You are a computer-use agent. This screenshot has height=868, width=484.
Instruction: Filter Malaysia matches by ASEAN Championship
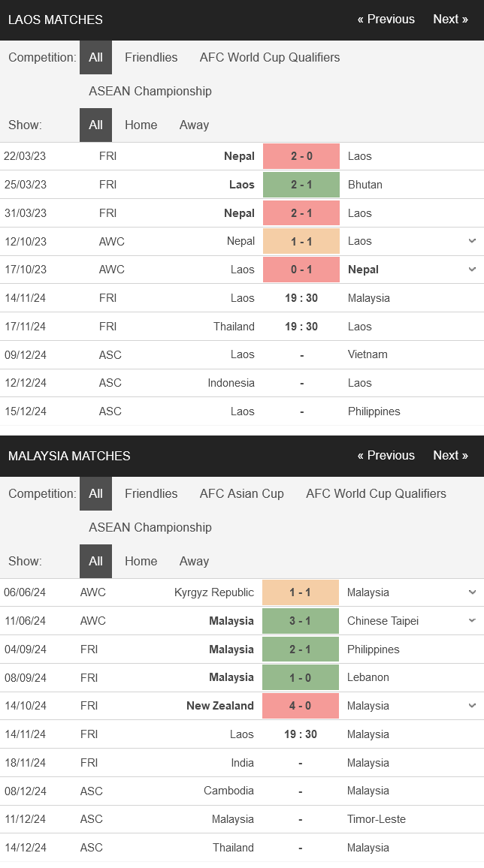point(150,527)
